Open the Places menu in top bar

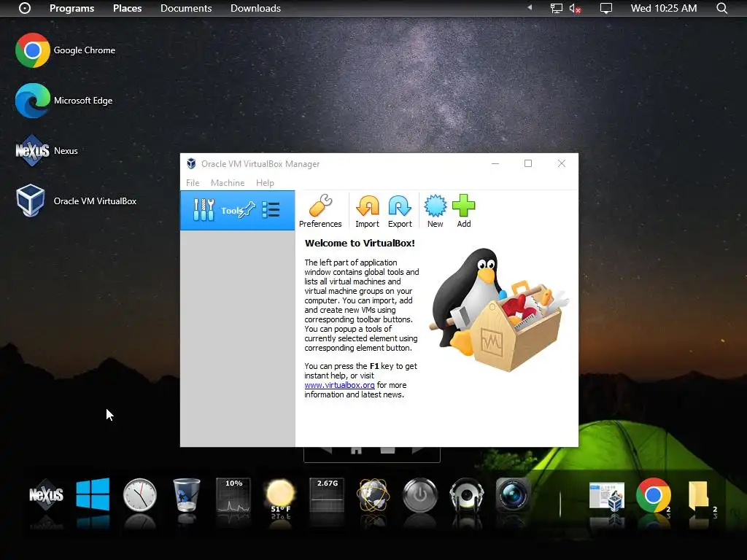click(127, 8)
